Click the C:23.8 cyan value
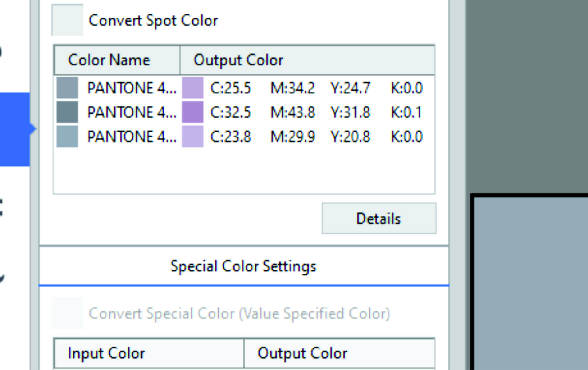Viewport: 588px width, 370px height. pos(231,136)
